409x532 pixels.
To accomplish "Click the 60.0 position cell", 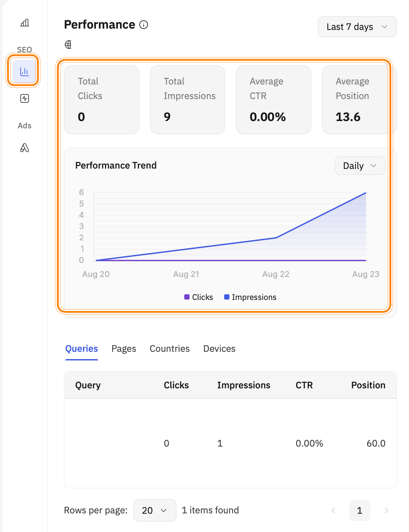I will [x=376, y=443].
